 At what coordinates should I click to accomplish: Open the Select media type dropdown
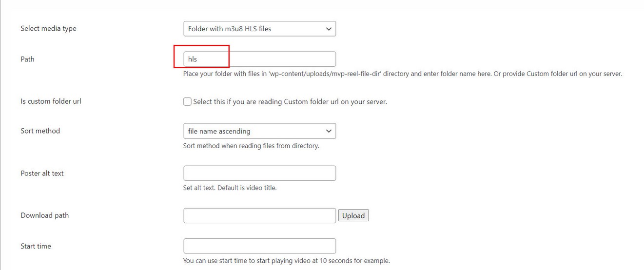point(259,29)
